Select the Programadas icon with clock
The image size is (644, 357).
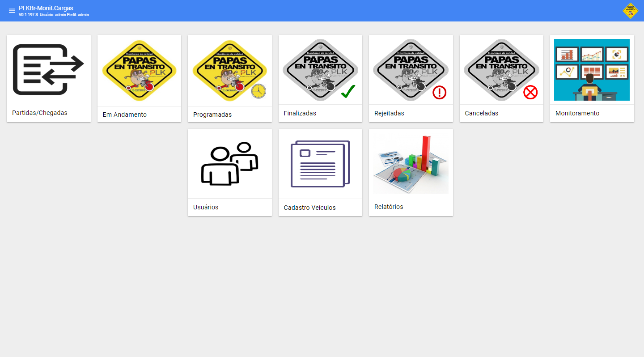point(229,70)
